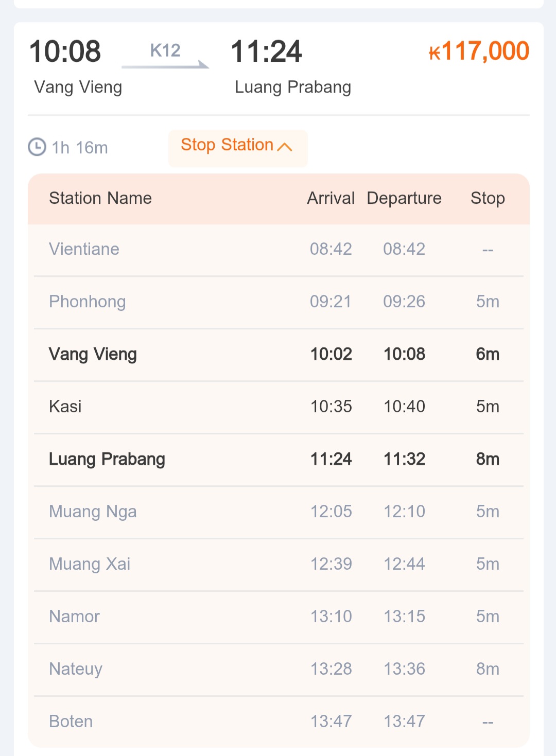Click the Muang Xai station row
Image resolution: width=556 pixels, height=756 pixels.
click(279, 565)
